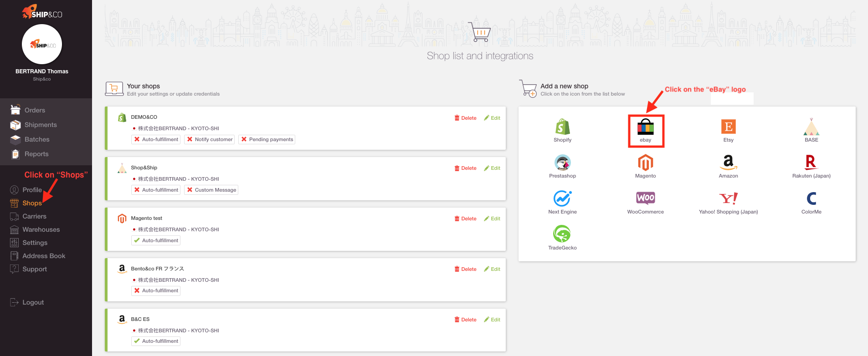Click the Magento logo in new shop list
Screen dimensions: 868x356
coord(646,163)
